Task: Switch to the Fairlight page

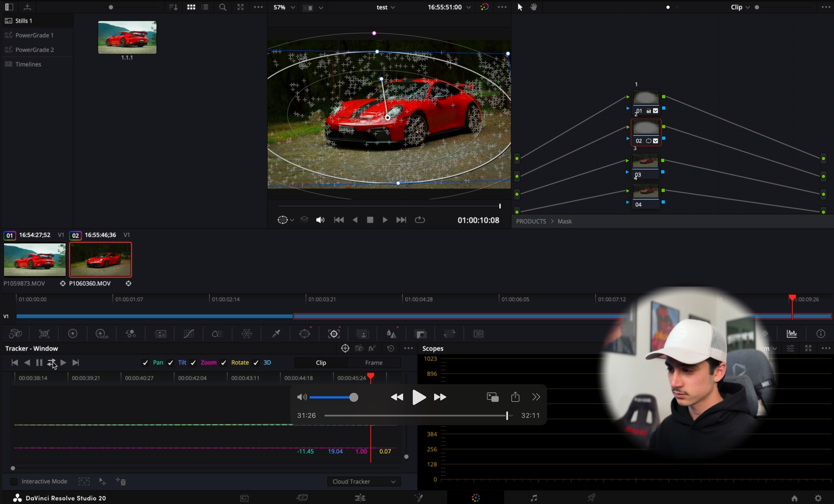Action: click(534, 498)
